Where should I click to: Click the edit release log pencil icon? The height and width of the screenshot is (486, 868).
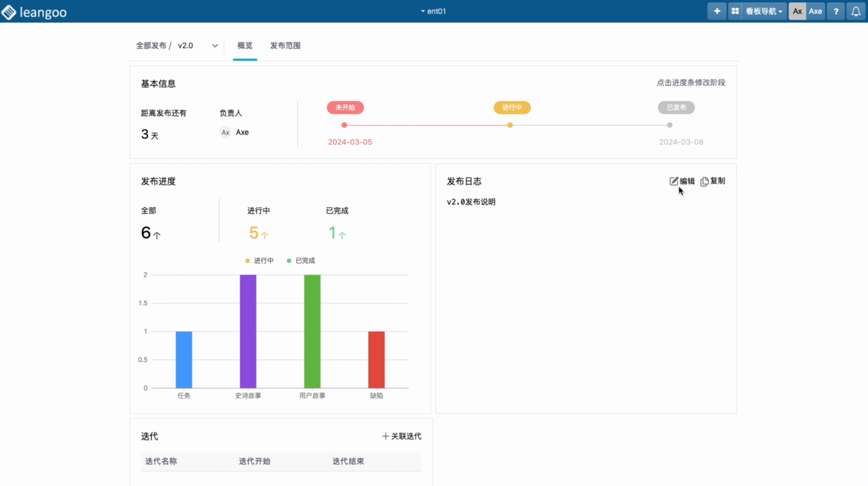point(674,181)
